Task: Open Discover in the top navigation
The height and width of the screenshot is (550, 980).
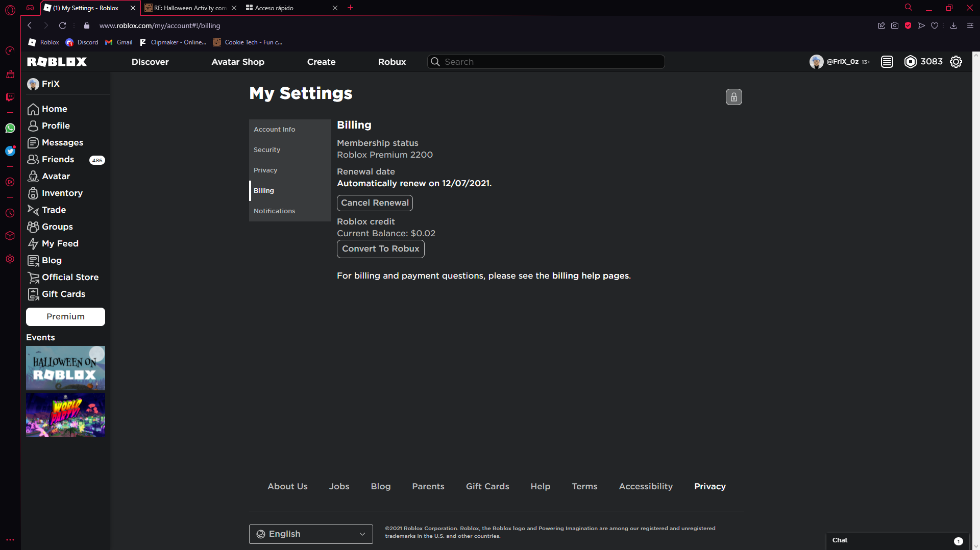Action: (x=150, y=62)
